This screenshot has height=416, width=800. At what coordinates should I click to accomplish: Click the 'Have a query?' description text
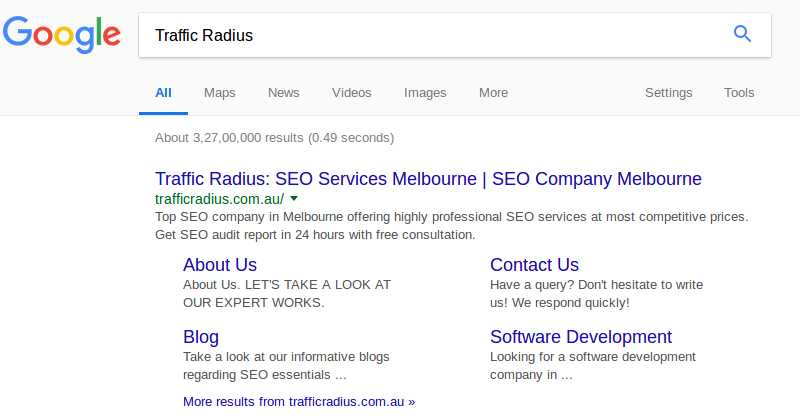pos(596,293)
